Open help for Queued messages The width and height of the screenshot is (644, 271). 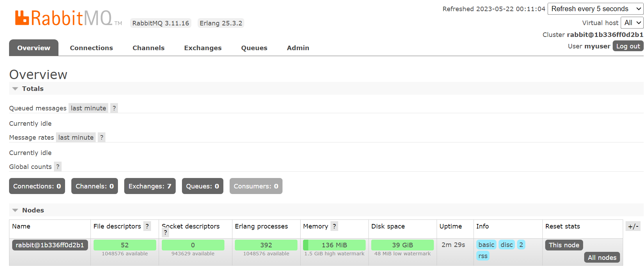click(x=114, y=108)
